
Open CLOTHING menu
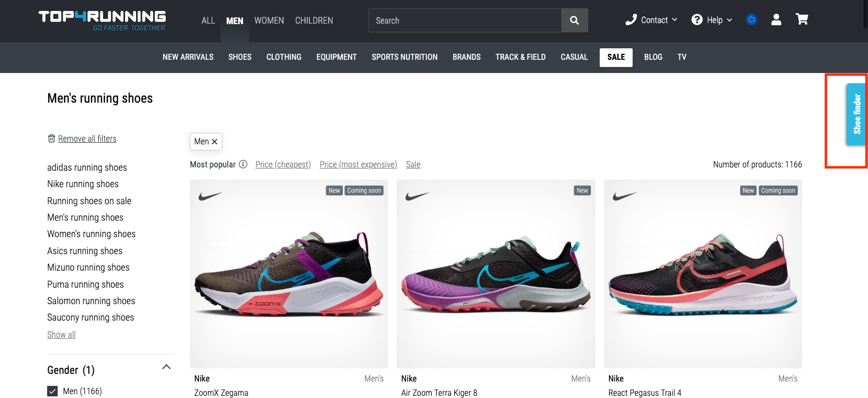284,57
